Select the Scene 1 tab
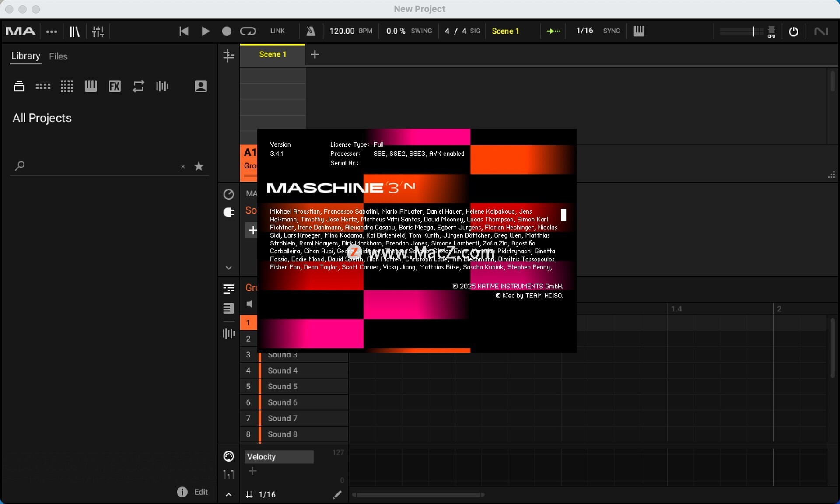Viewport: 840px width, 504px height. pyautogui.click(x=272, y=55)
